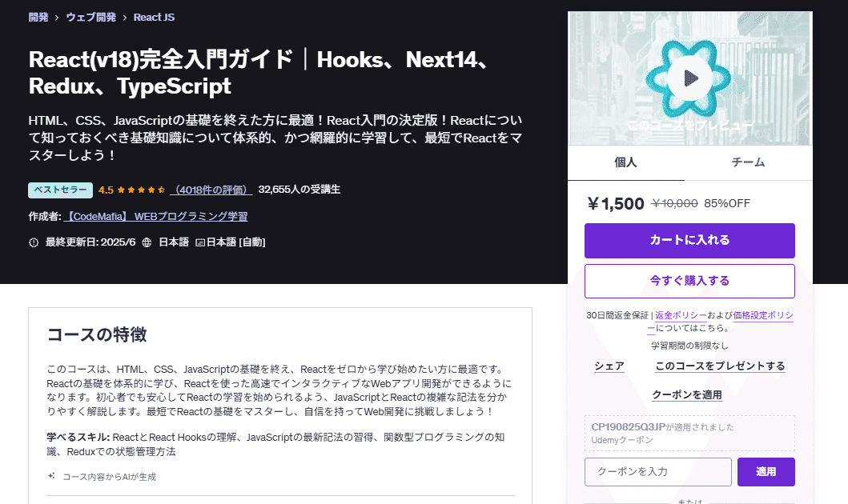Click inside the クーポンを入力 field
848x504 pixels.
[657, 472]
